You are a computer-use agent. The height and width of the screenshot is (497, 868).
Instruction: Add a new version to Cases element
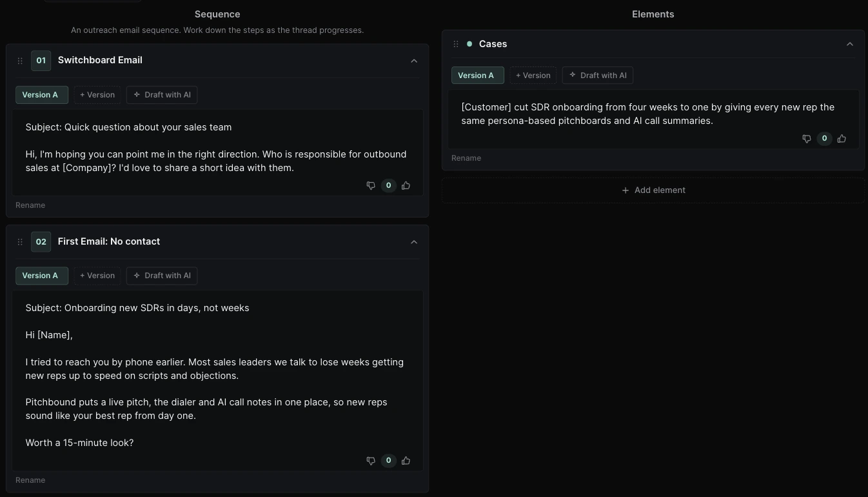[x=533, y=76]
